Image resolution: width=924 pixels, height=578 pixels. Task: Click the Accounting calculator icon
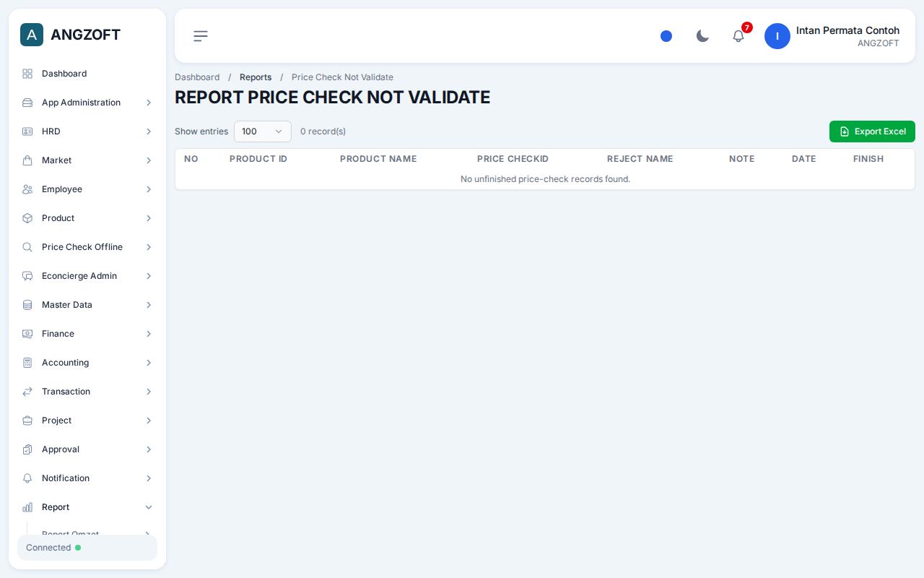[27, 363]
